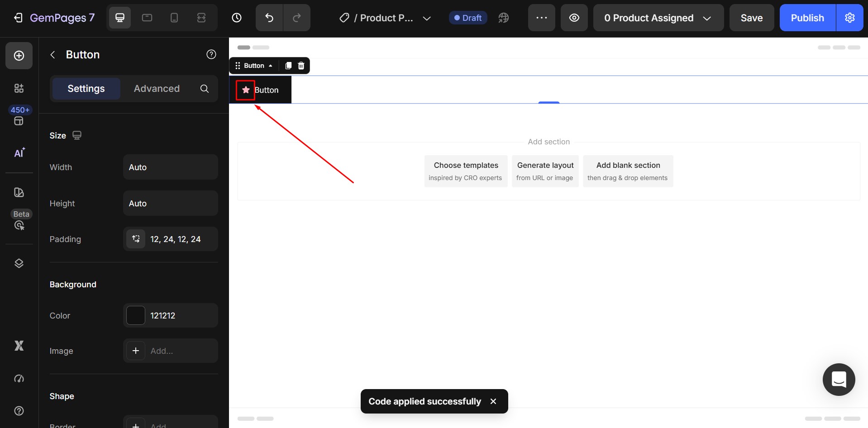Collapse the selected Button element dropdown arrow

270,66
